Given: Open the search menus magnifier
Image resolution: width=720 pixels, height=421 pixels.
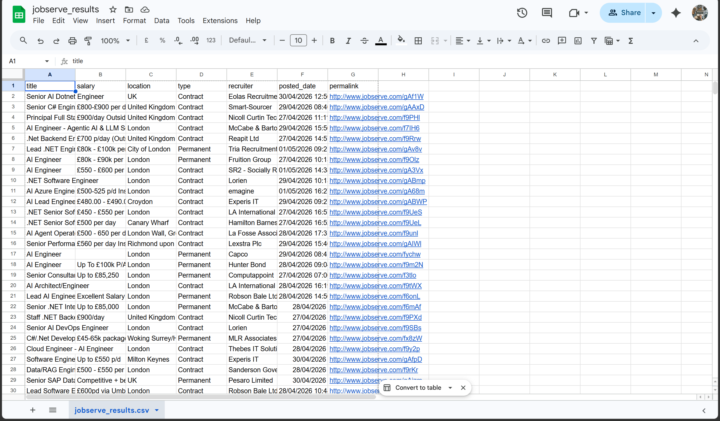Looking at the screenshot, I should coord(23,41).
